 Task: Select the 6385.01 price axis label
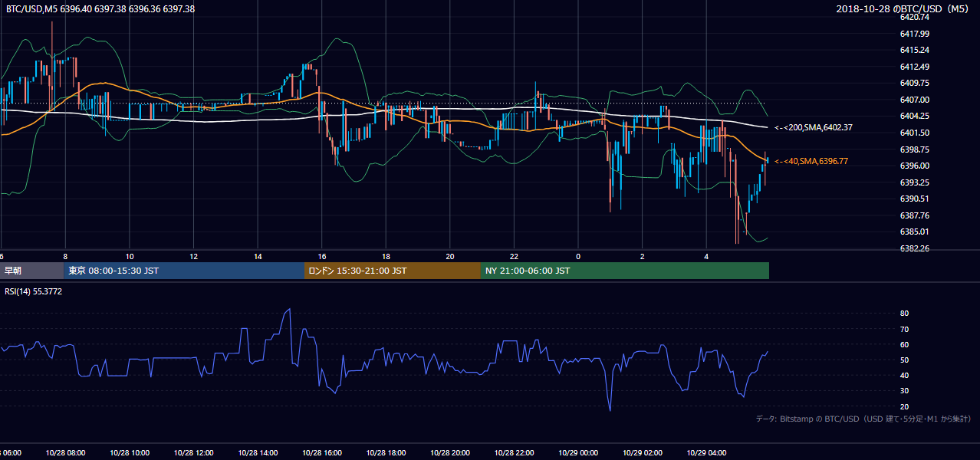point(915,232)
